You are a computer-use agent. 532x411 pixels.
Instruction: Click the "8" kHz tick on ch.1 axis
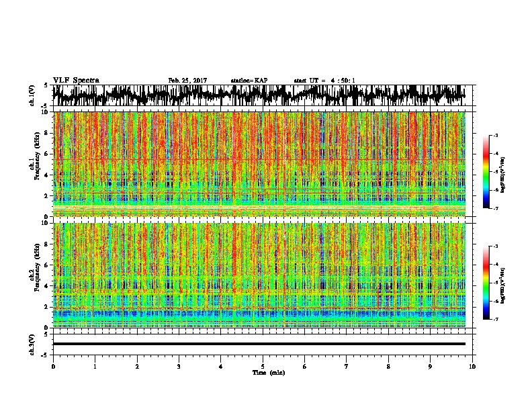pos(46,133)
